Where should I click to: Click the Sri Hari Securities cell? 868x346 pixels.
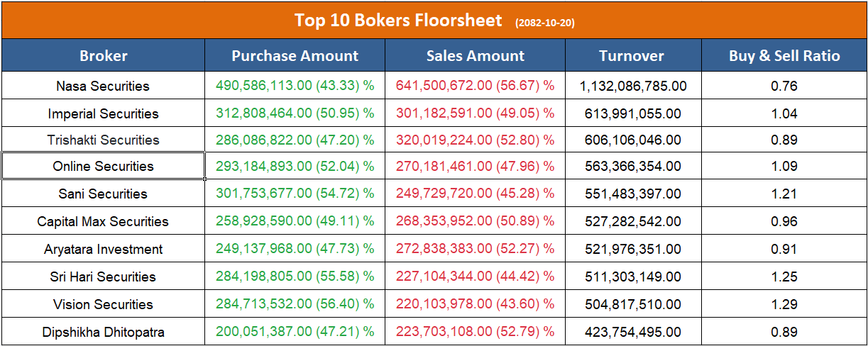[x=104, y=277]
